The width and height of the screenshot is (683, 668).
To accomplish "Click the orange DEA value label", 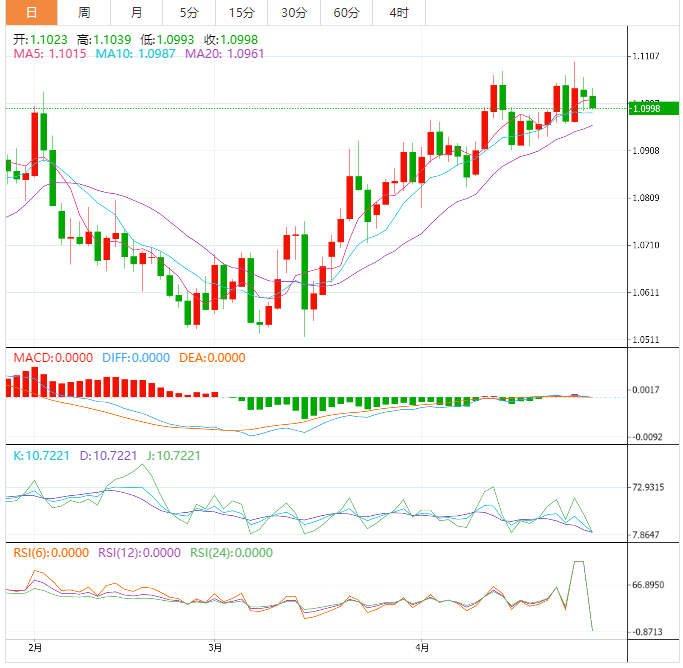I will tap(208, 358).
